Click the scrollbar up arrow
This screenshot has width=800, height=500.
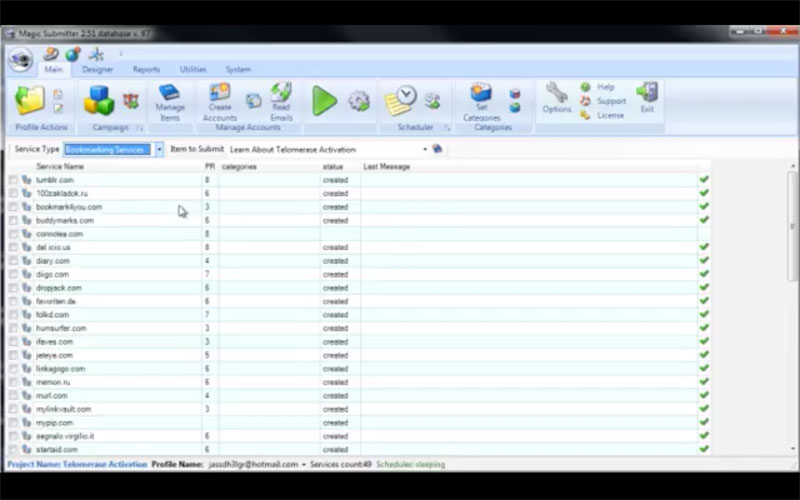pos(793,166)
